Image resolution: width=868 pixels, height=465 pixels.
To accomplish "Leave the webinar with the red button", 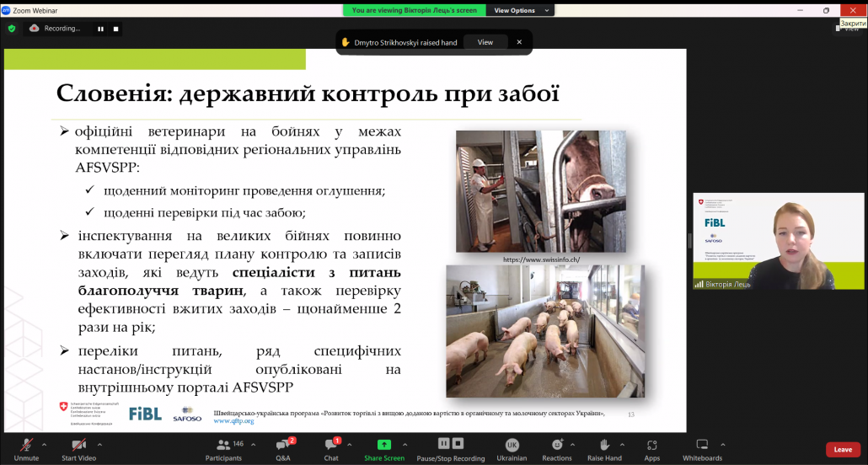I will [843, 450].
